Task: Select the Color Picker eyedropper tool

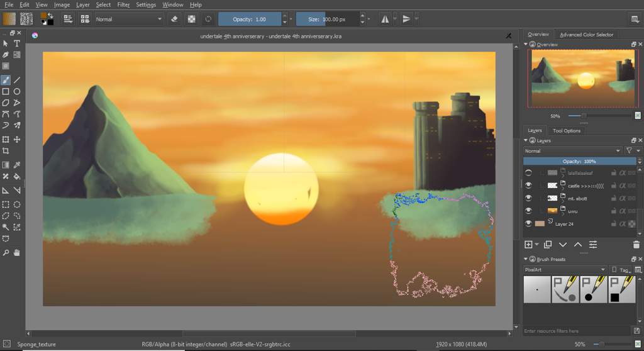Action: pos(17,165)
